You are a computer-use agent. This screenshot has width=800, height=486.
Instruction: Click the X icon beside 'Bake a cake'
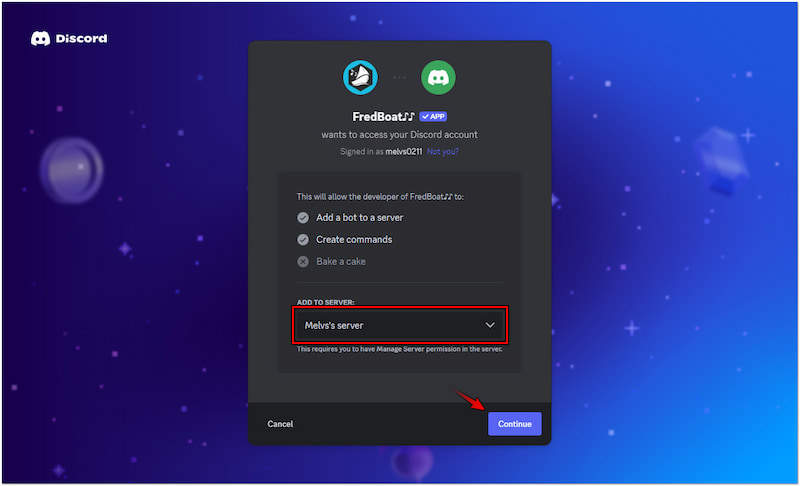[x=303, y=262]
